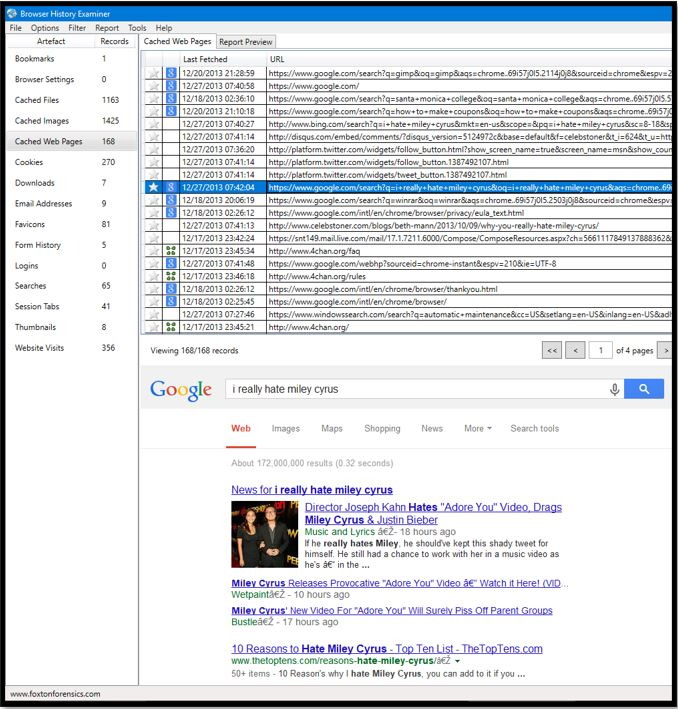Select the Searches artefact
The height and width of the screenshot is (709, 678).
[x=71, y=286]
